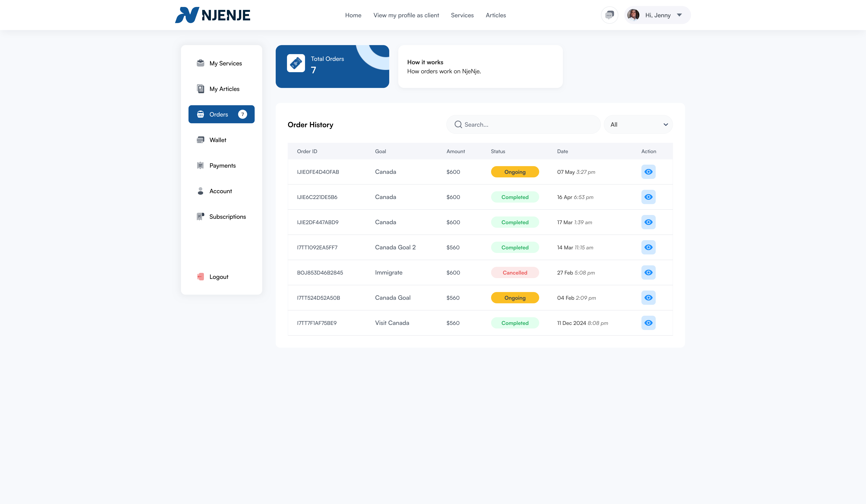Viewport: 866px width, 504px height.
Task: Click the NjeNje logo
Action: (x=212, y=15)
